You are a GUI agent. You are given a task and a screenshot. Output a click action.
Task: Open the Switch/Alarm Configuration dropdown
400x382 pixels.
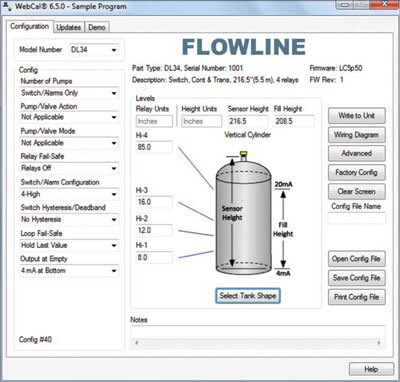[x=69, y=194]
